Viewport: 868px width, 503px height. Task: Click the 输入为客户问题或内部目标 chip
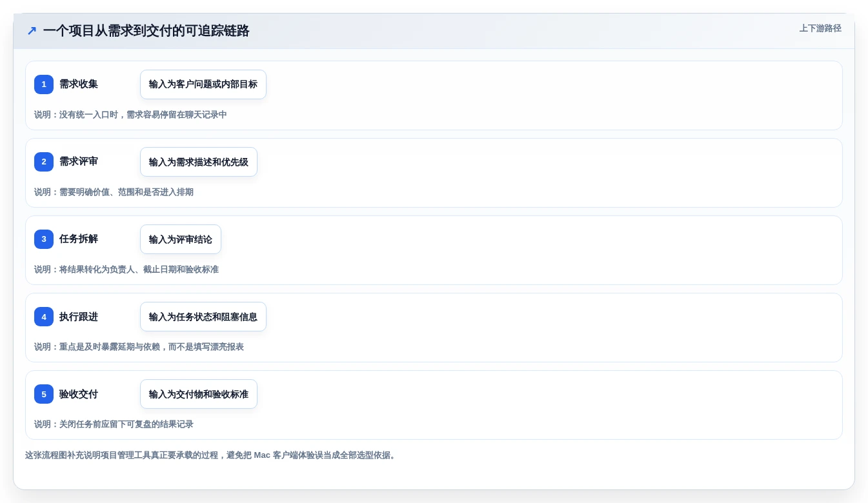tap(203, 84)
